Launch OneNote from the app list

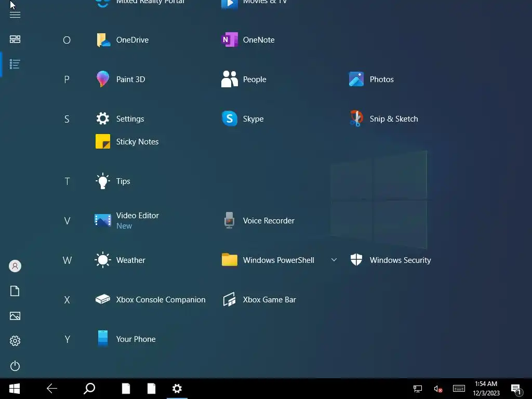pos(230,39)
